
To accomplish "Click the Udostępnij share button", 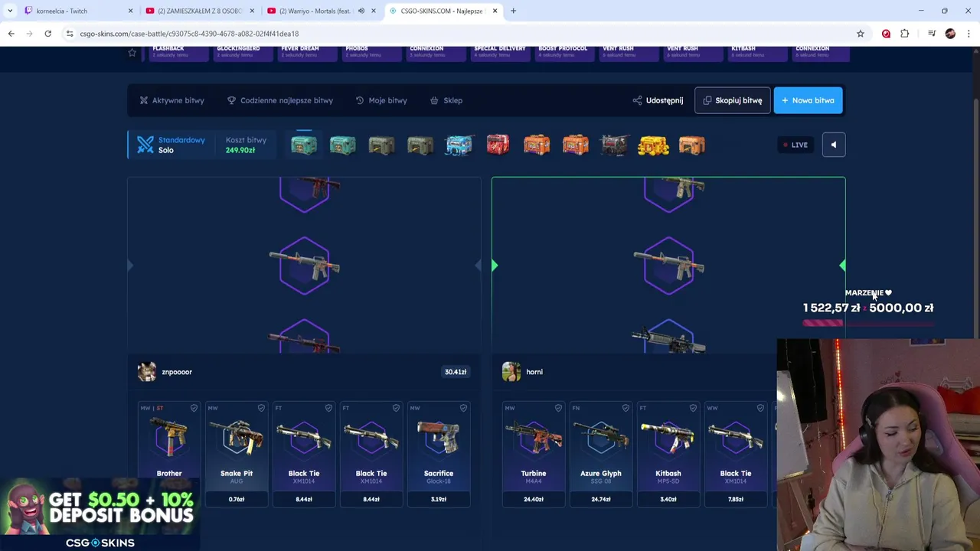I will tap(658, 100).
